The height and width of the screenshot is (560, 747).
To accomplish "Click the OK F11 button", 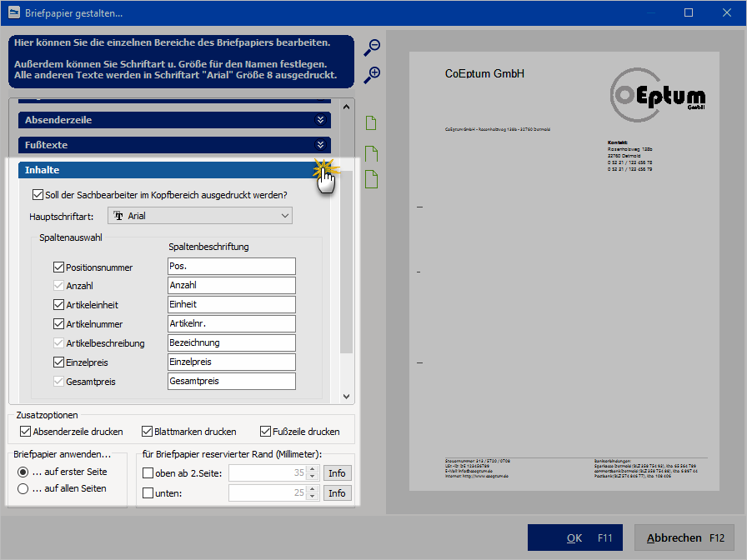I will [575, 537].
